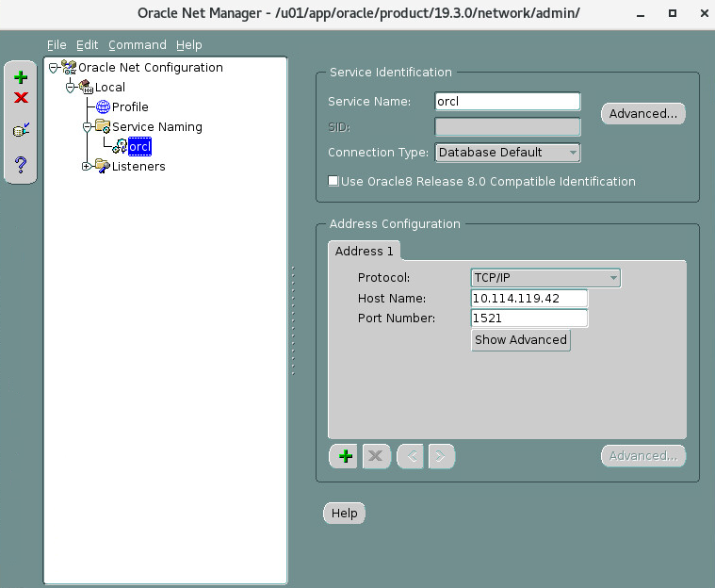
Task: Click the Help button at bottom
Action: pos(344,514)
